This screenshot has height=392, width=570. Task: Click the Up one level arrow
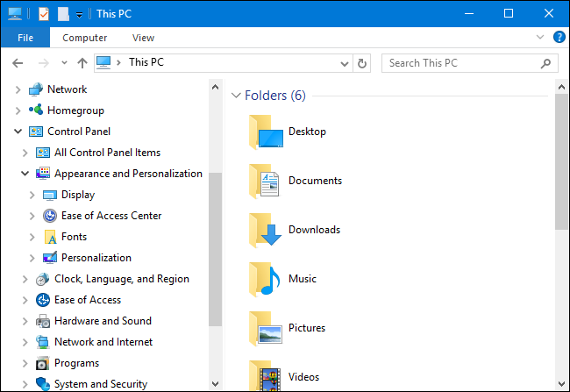82,63
